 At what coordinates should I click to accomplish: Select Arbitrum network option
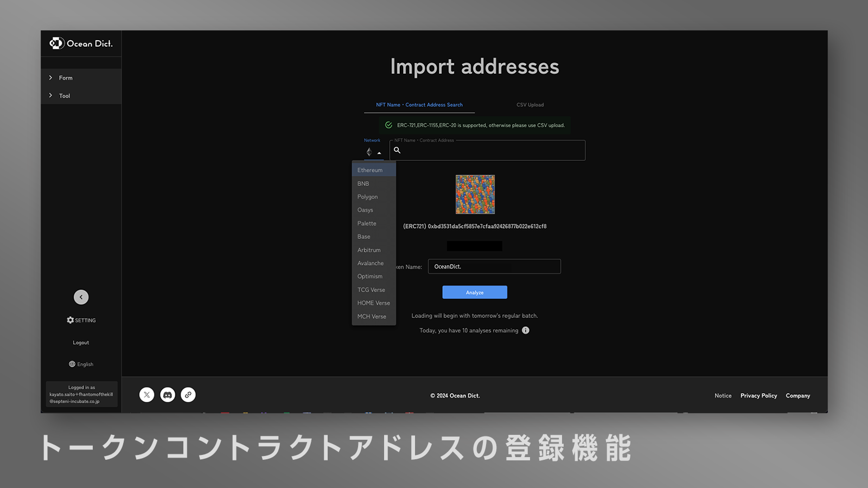click(374, 250)
